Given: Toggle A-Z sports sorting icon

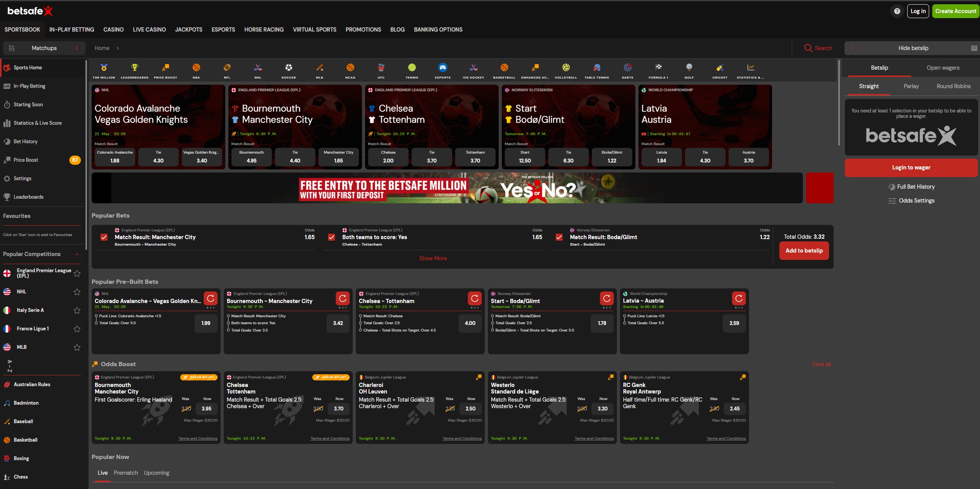Looking at the screenshot, I should click(x=10, y=366).
